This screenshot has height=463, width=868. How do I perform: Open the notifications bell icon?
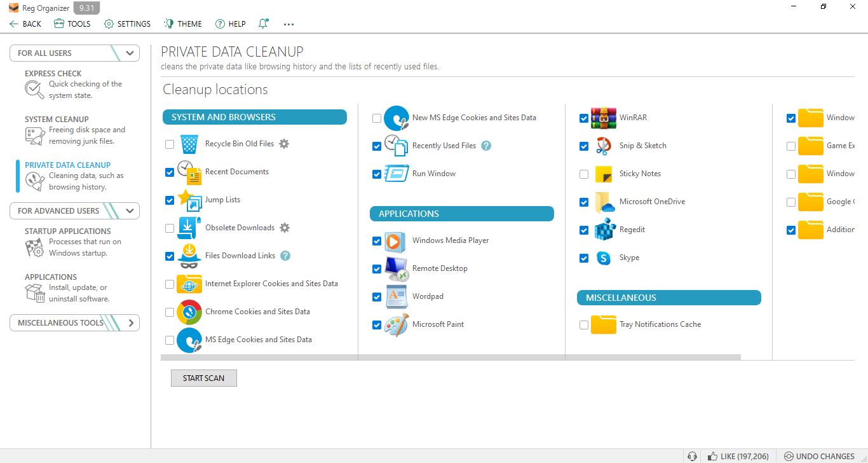263,24
